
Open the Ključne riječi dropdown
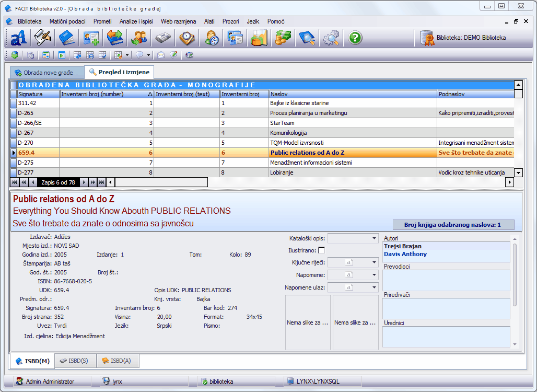click(x=374, y=262)
